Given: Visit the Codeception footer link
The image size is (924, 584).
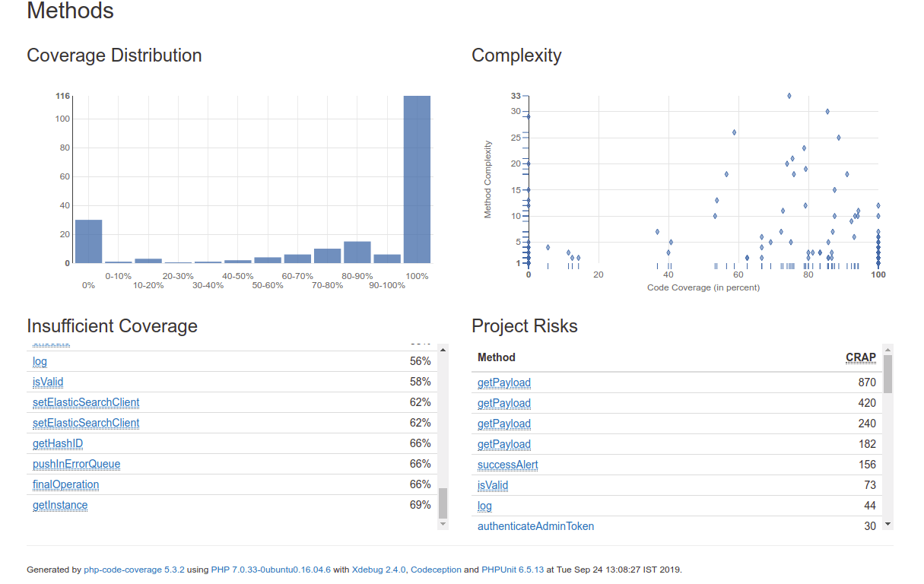Looking at the screenshot, I should pyautogui.click(x=436, y=570).
